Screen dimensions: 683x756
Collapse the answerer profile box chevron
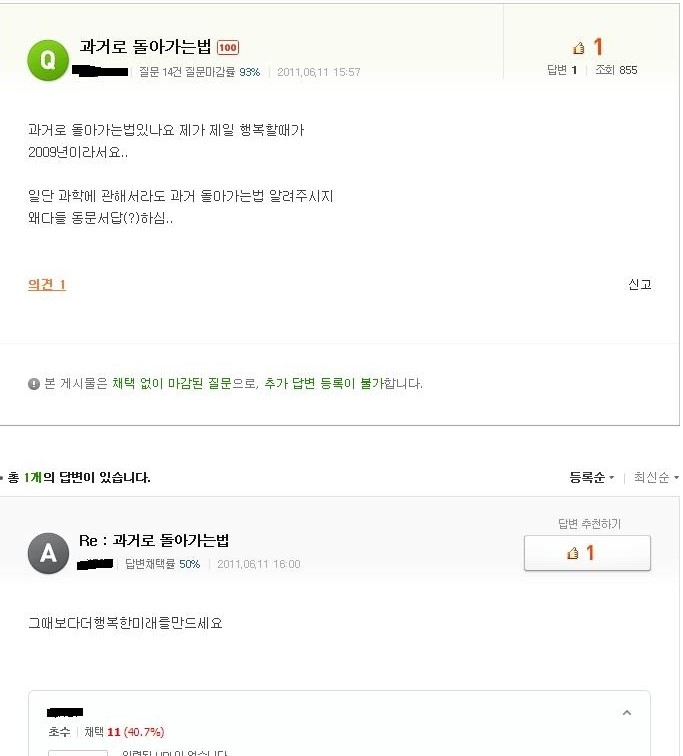627,713
